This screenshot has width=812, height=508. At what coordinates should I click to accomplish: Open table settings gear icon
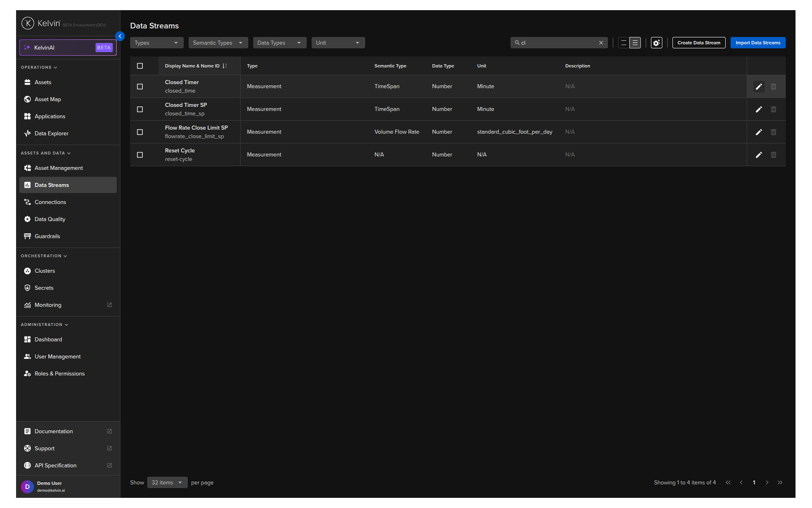click(x=656, y=43)
